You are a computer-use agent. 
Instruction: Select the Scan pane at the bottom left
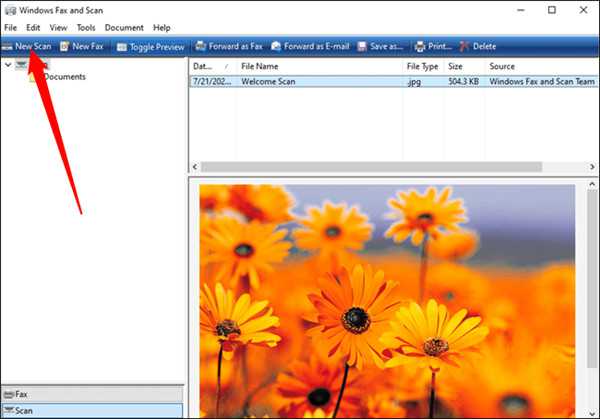(92, 411)
